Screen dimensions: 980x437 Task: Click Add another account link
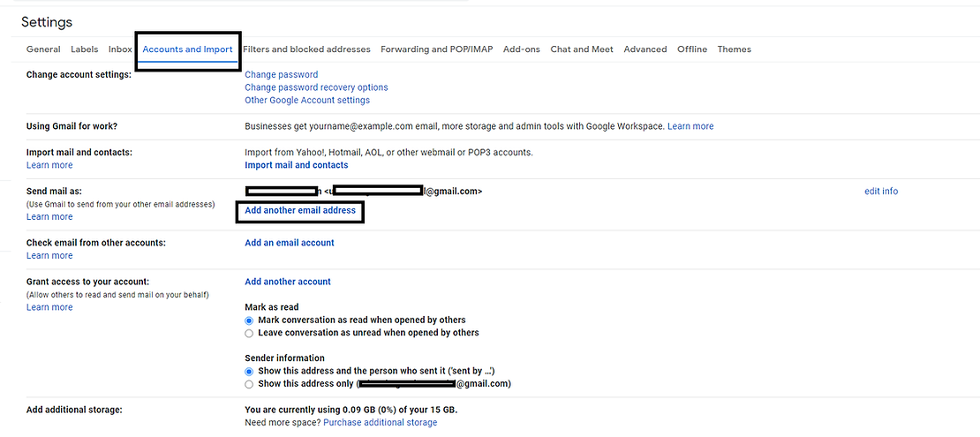[x=287, y=282]
